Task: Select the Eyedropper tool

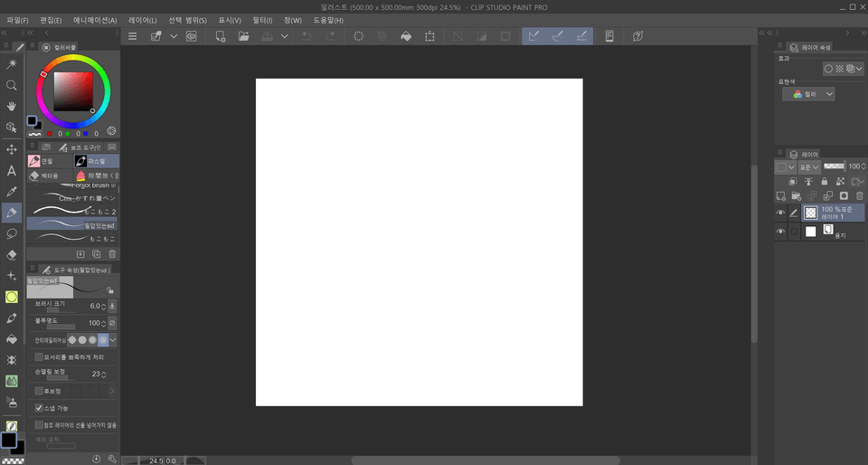Action: click(x=11, y=192)
